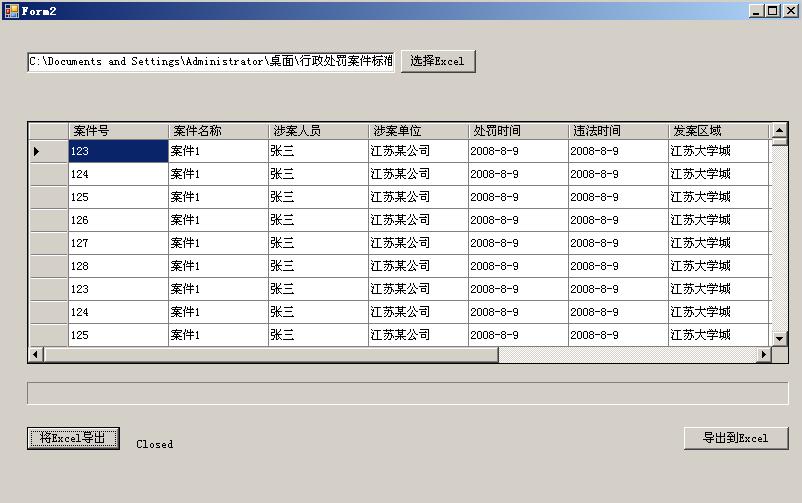Viewport: 802px width, 503px height.
Task: Click the 将Excel导出 button
Action: click(x=73, y=439)
